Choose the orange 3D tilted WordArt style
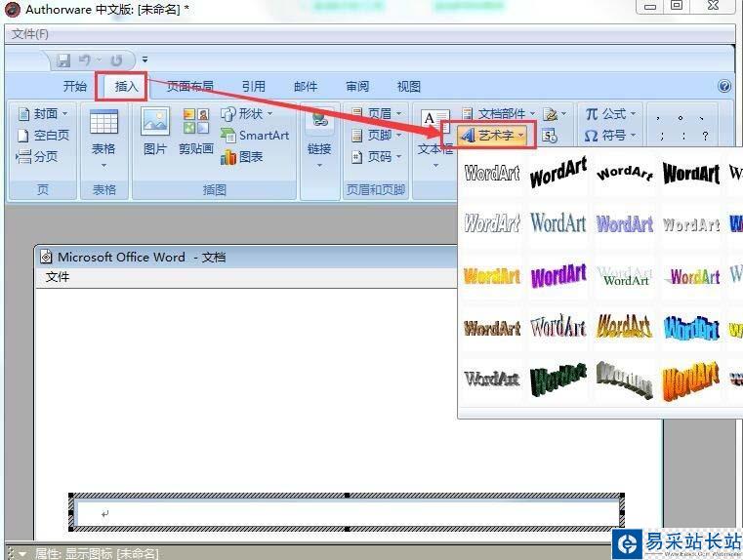This screenshot has width=743, height=560. click(691, 381)
